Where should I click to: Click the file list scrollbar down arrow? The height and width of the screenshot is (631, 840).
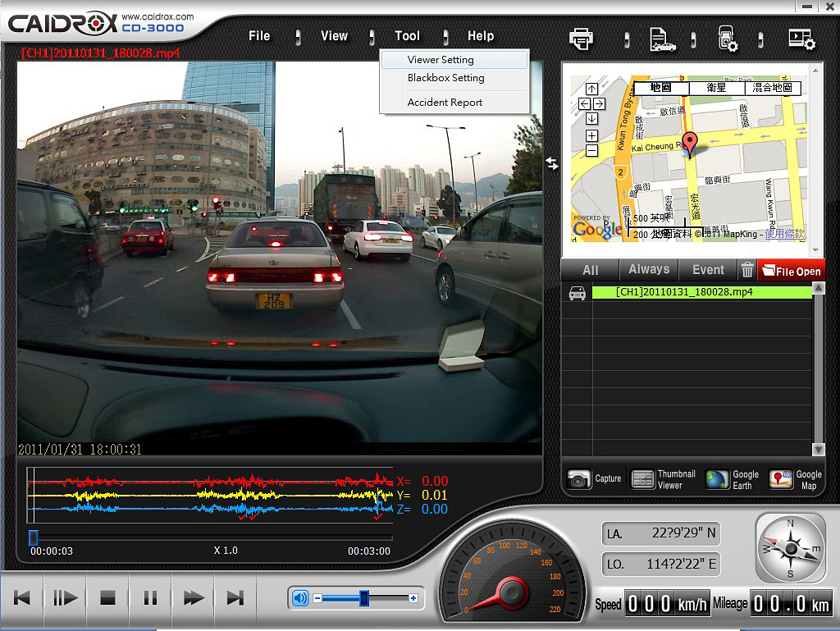818,450
